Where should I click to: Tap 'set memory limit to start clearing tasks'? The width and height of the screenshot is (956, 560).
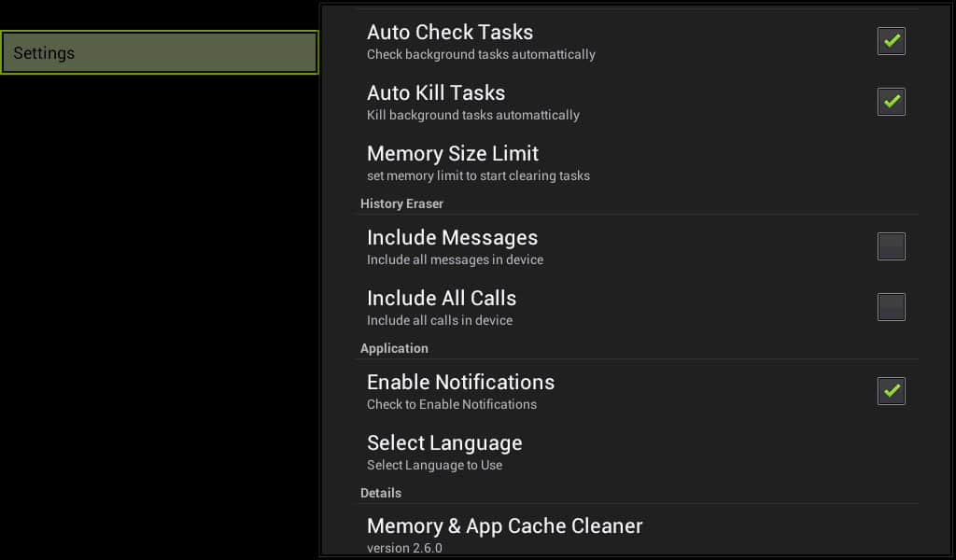(x=478, y=175)
